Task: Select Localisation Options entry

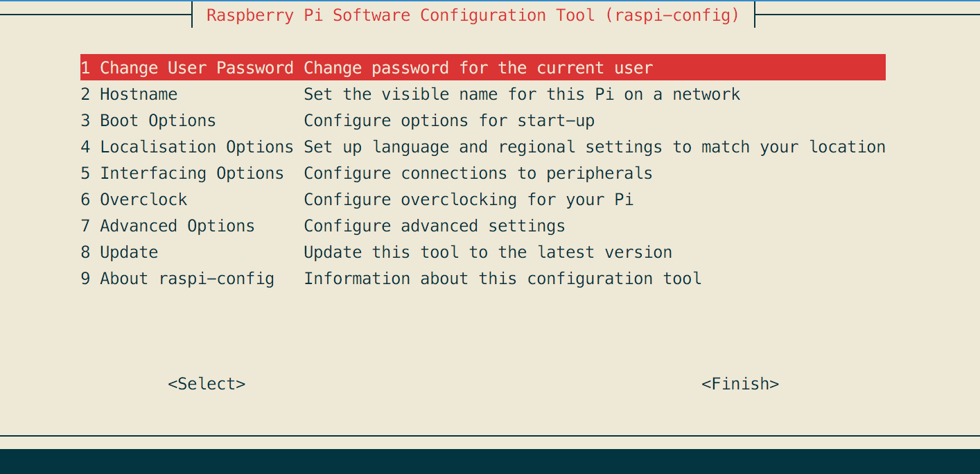Action: [483, 147]
